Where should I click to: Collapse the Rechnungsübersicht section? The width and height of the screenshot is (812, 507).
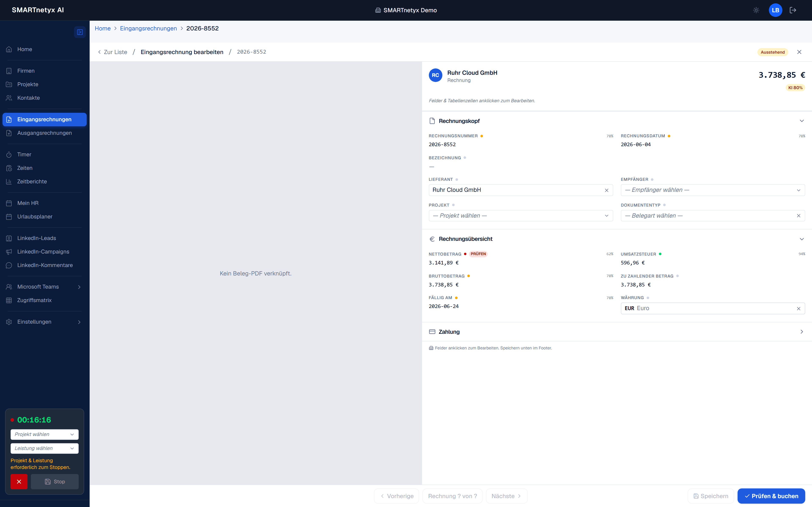802,239
